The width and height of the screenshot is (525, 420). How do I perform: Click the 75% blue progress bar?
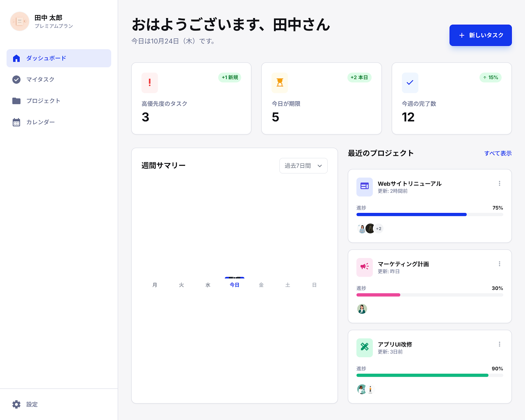point(430,215)
